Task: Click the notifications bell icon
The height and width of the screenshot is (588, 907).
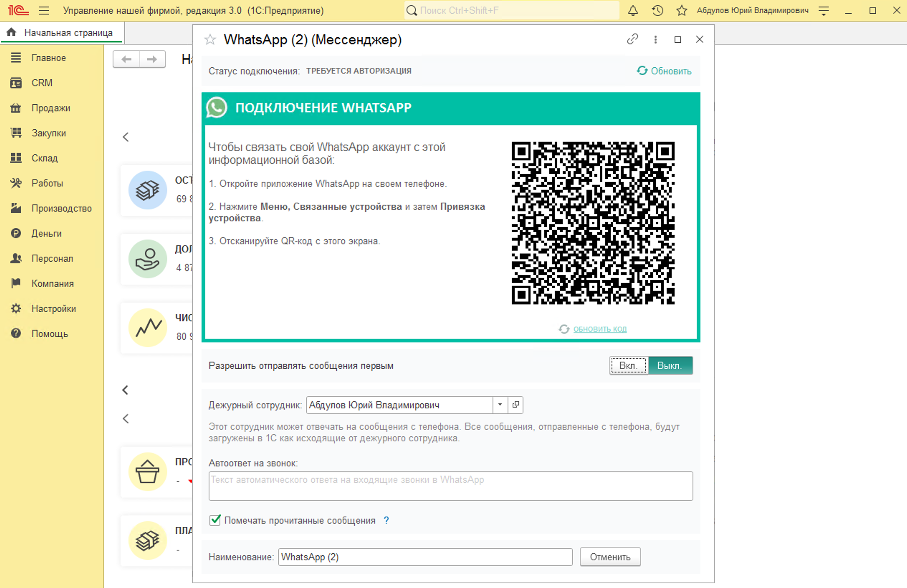Action: 633,10
